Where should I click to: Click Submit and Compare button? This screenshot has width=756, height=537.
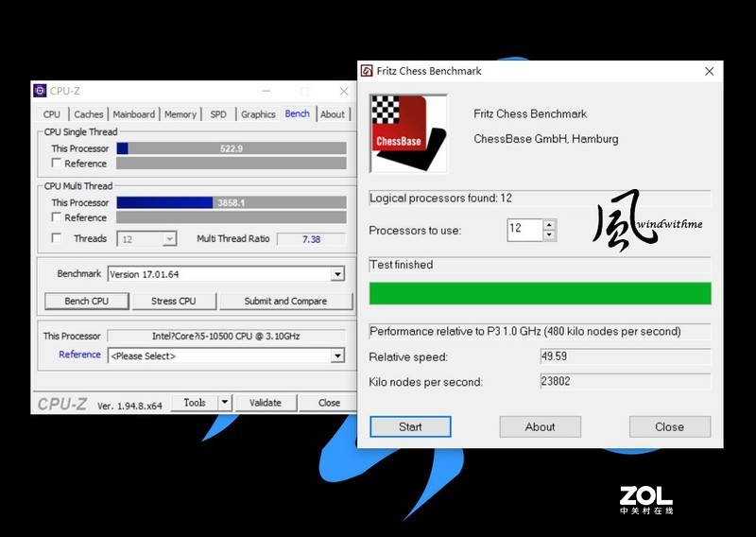tap(285, 301)
